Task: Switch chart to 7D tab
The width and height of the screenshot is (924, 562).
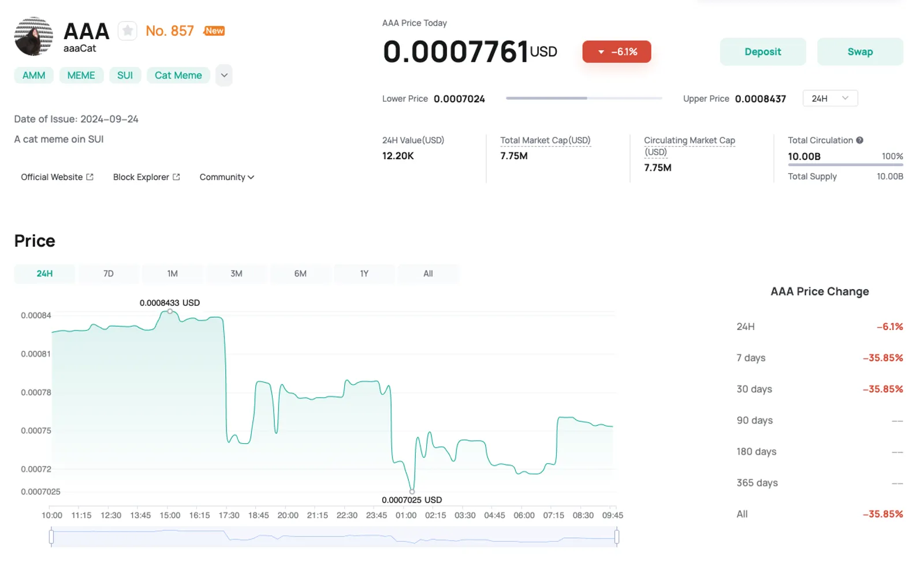Action: (109, 273)
